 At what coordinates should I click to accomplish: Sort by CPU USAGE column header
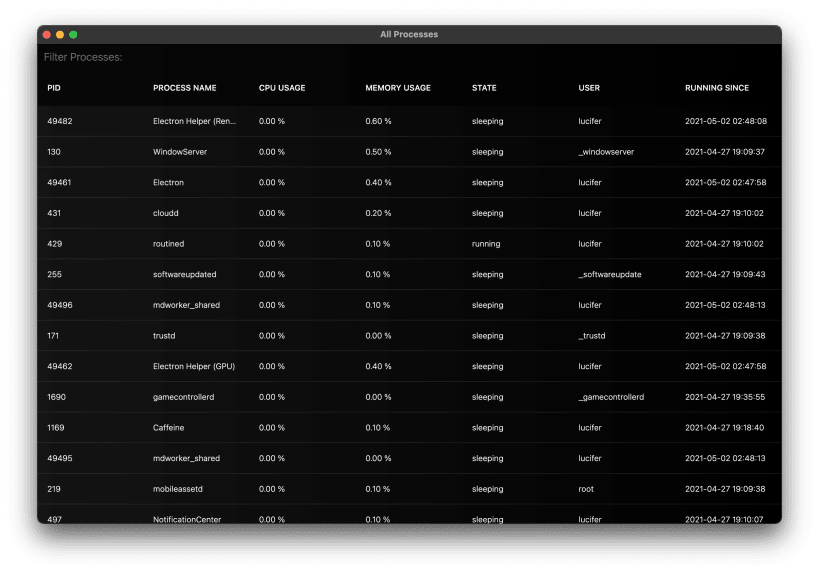coord(282,88)
